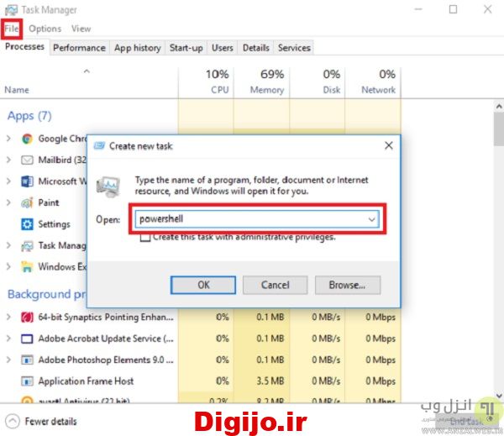Click the large run-program icon in the dialog
504x436 pixels.
108,186
